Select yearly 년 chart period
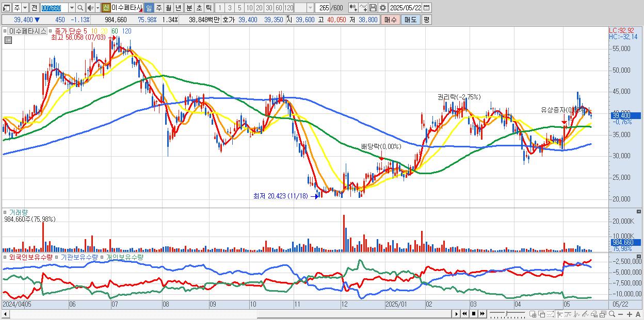The width and height of the screenshot is (644, 320). coord(178,8)
